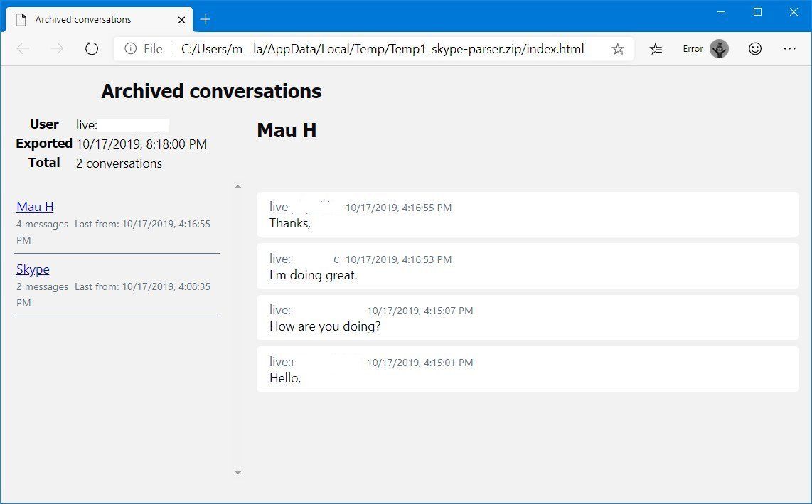This screenshot has height=504, width=812.
Task: Click the profile avatar icon
Action: tap(719, 49)
